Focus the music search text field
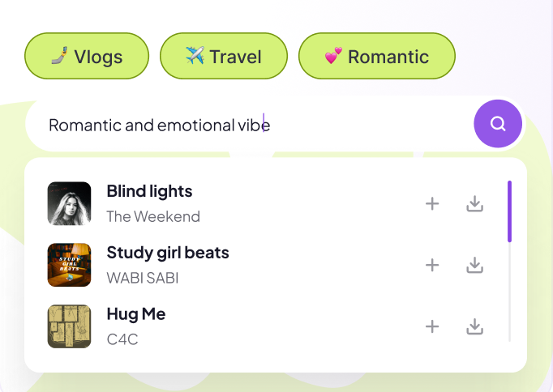This screenshot has width=553, height=392. tap(243, 125)
